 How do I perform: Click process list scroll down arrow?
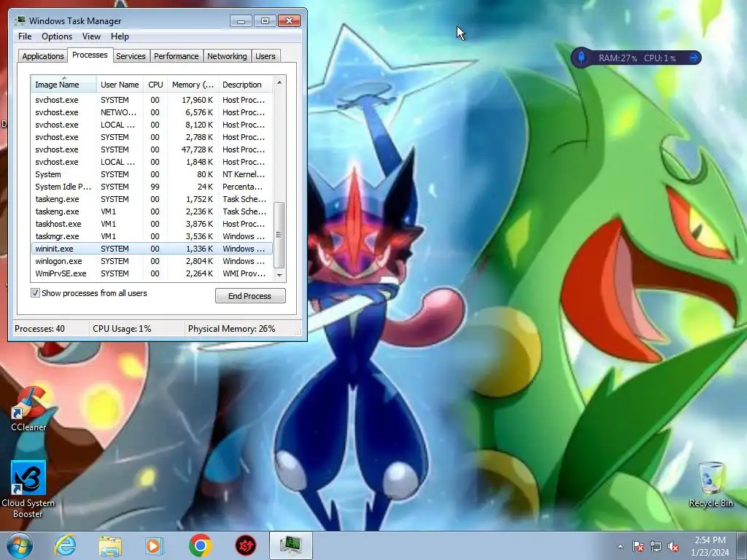coord(279,275)
